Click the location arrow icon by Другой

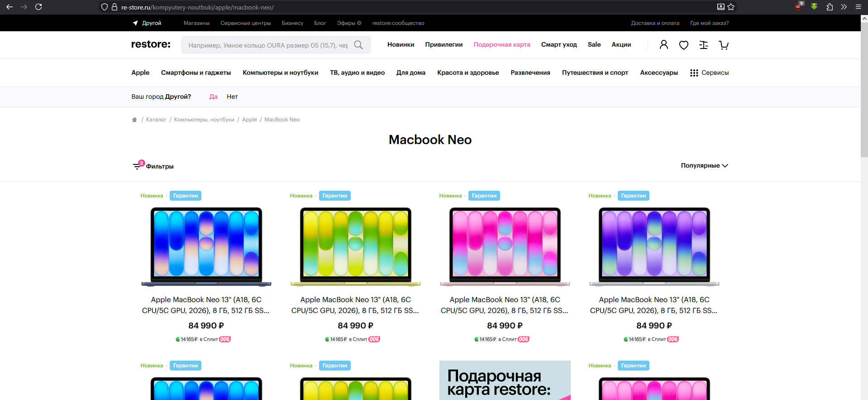click(x=135, y=23)
